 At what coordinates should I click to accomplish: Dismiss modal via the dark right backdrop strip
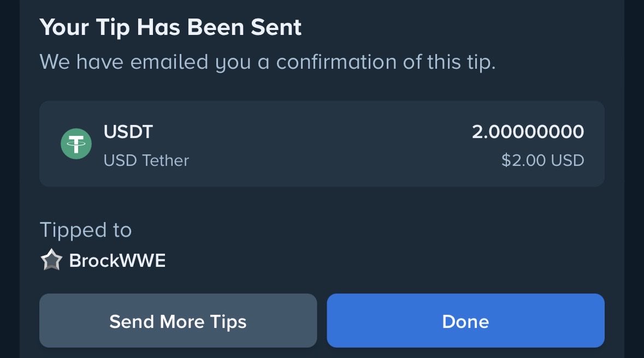click(x=634, y=179)
